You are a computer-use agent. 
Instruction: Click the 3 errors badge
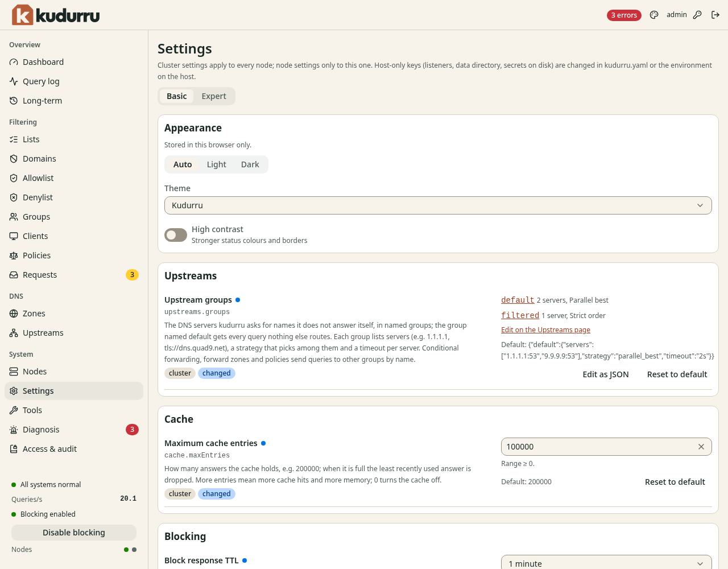click(624, 15)
